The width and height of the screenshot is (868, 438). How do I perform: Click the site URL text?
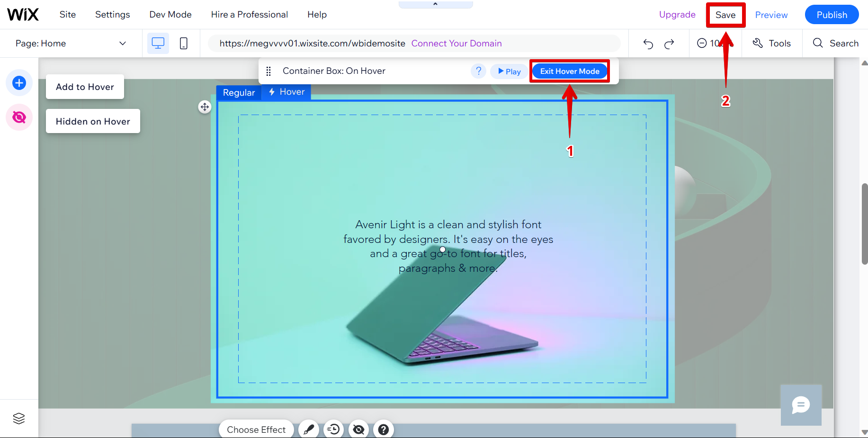(313, 44)
